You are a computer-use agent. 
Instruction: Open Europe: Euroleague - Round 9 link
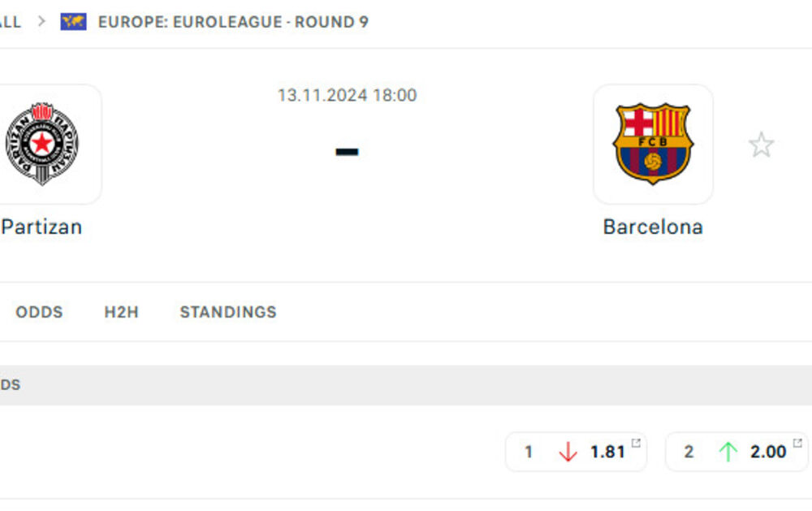[x=233, y=21]
